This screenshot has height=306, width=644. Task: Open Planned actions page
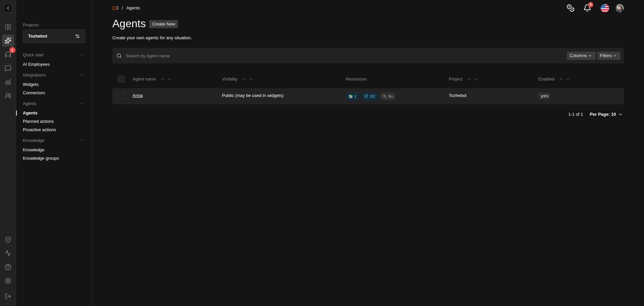tap(38, 121)
